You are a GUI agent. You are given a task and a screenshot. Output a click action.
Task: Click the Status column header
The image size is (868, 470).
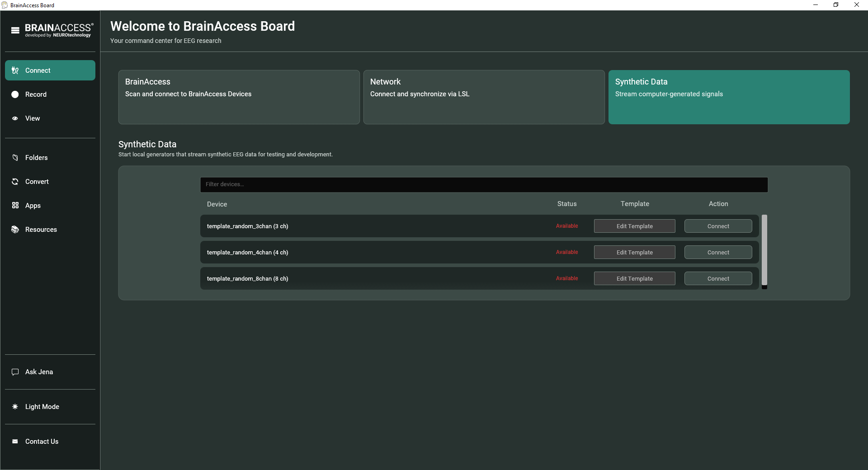[567, 204]
